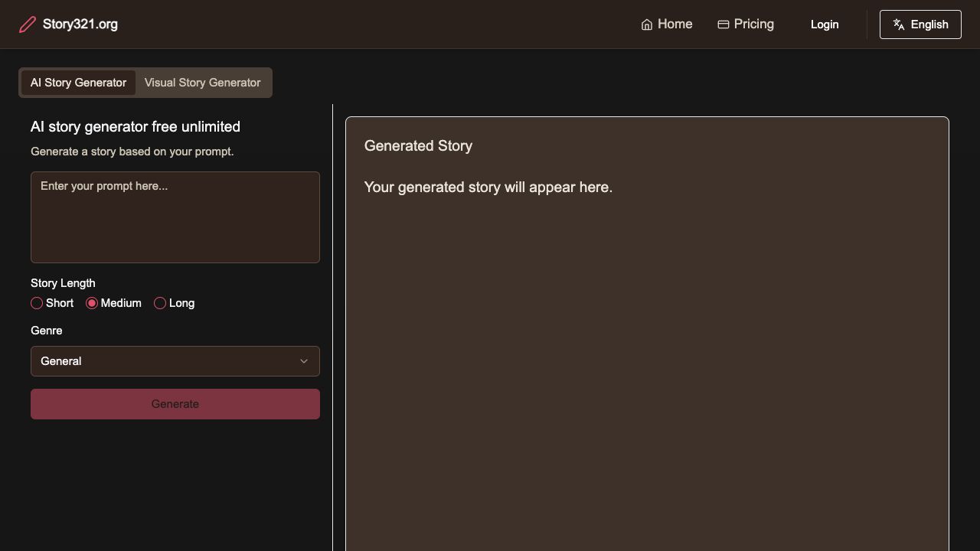Switch to the Visual Story Generator tab

[202, 83]
